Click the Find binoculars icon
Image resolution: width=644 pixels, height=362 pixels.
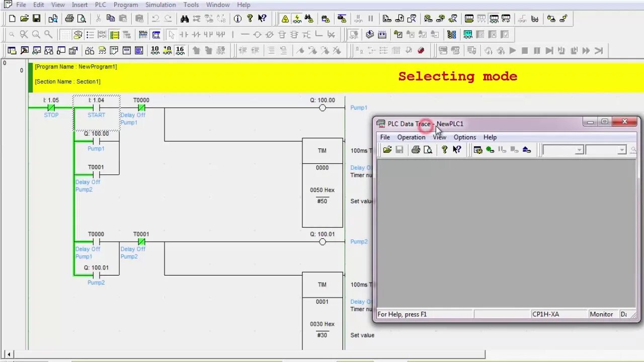click(185, 19)
